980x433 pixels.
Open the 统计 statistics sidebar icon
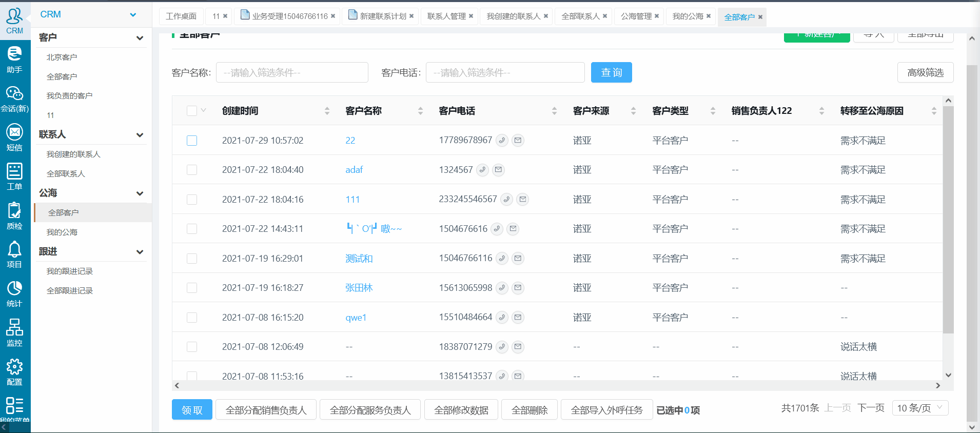tap(14, 293)
